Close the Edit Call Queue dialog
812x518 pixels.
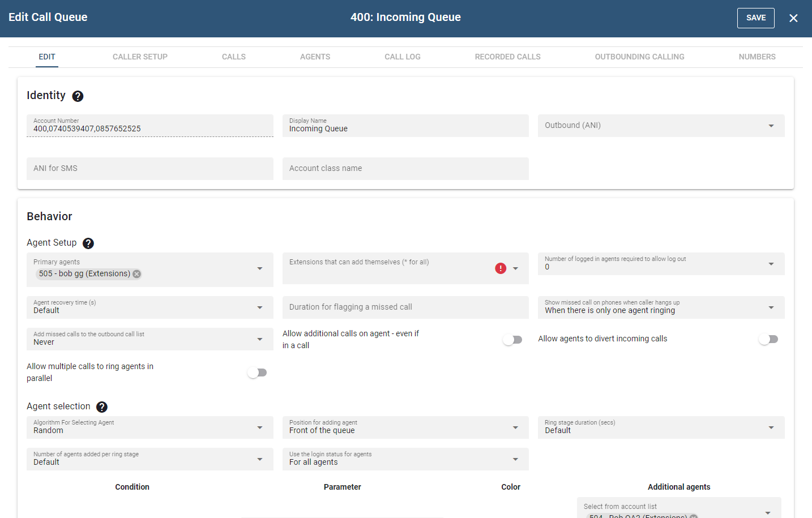793,18
